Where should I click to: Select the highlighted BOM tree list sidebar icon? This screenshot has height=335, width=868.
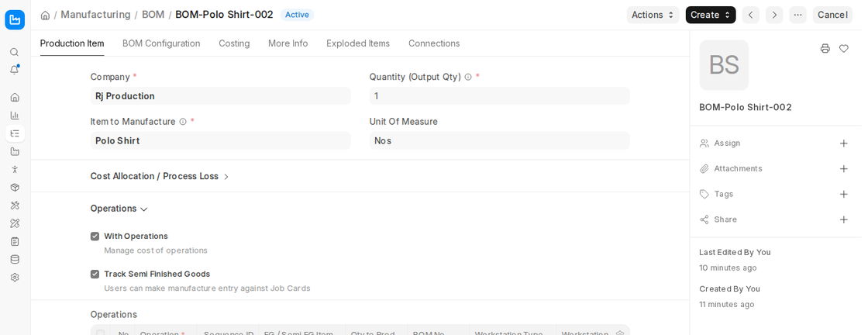tap(15, 133)
